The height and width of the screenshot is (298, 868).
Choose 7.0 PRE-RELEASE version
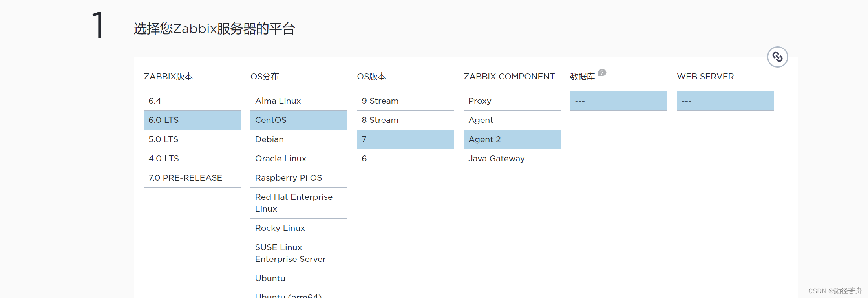(192, 178)
